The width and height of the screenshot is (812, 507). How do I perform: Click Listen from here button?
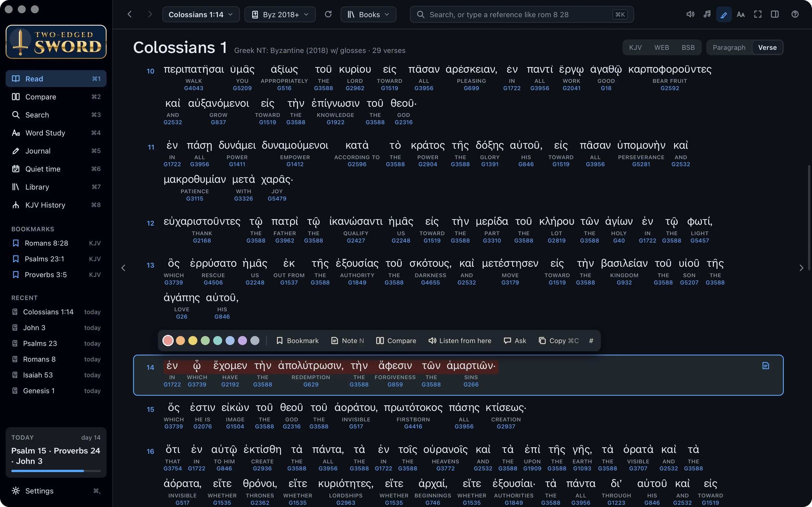pyautogui.click(x=460, y=341)
